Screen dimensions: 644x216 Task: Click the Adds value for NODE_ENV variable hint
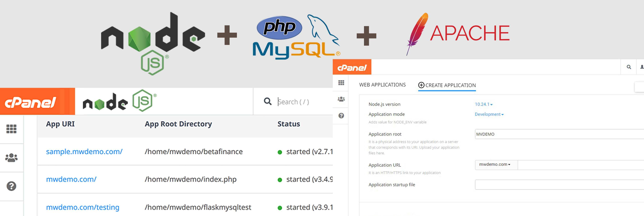pyautogui.click(x=397, y=122)
